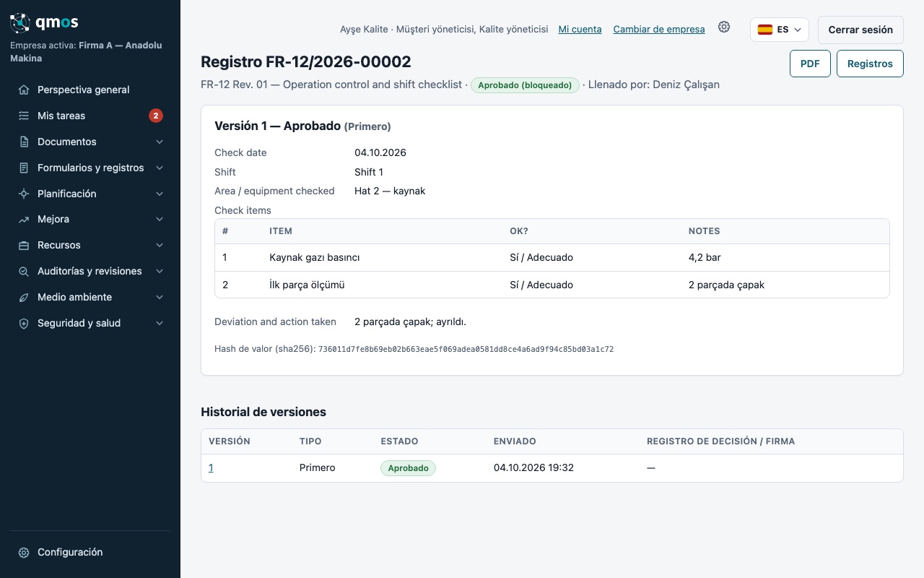The image size is (924, 578).
Task: Click the sha256 hash value text
Action: [466, 349]
